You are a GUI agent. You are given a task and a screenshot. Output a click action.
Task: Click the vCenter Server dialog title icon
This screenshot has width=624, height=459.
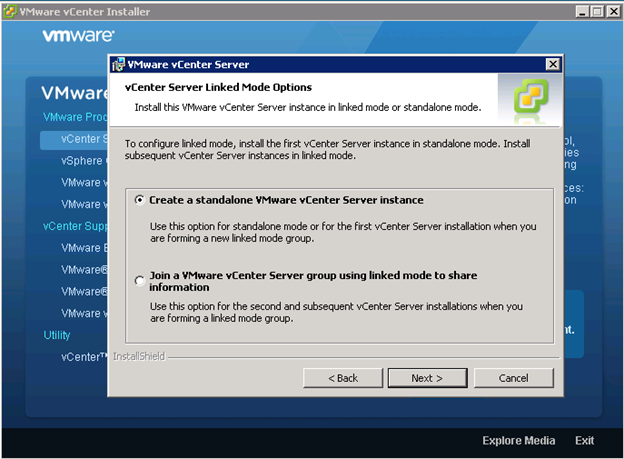[x=118, y=64]
